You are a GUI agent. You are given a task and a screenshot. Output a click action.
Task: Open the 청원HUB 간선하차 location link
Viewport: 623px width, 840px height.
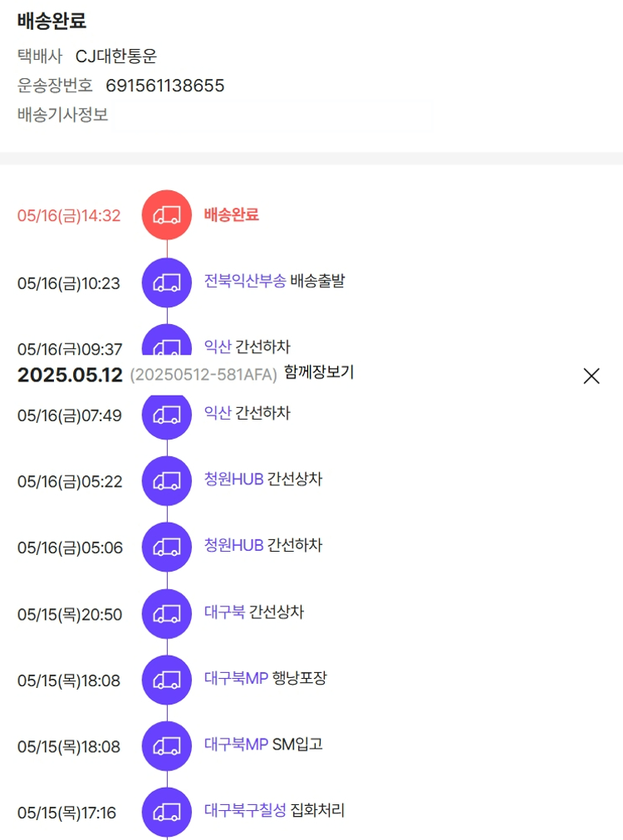tap(233, 545)
